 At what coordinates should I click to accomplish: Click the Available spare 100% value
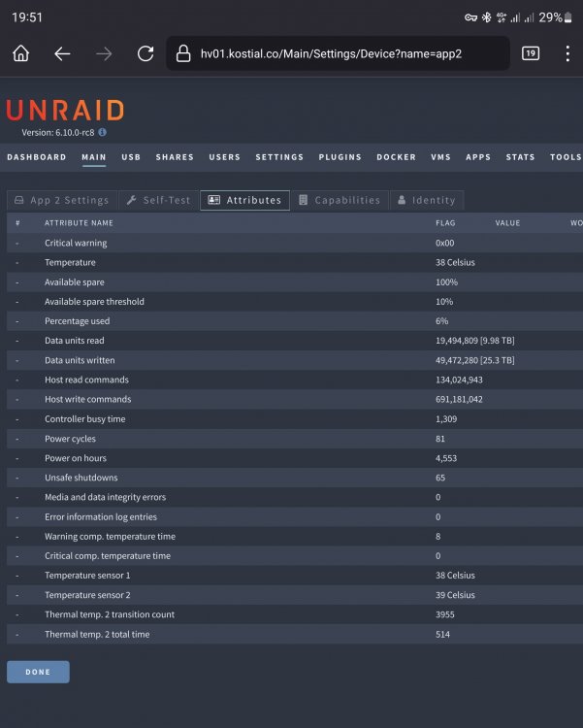[446, 281]
